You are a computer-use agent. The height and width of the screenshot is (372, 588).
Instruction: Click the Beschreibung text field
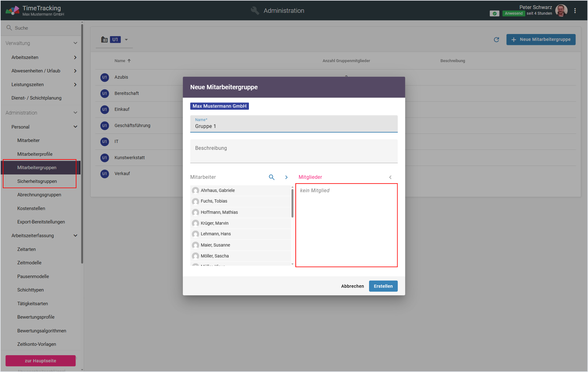[x=294, y=151]
